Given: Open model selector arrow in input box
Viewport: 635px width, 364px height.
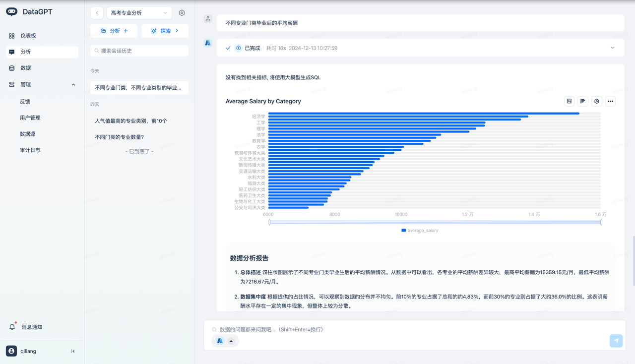Looking at the screenshot, I should (x=231, y=341).
